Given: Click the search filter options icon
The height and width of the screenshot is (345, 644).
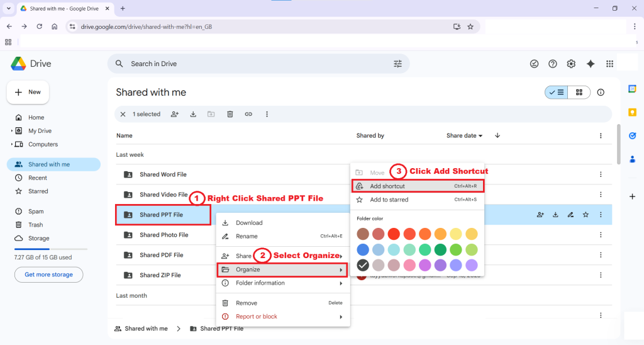Looking at the screenshot, I should coord(397,64).
